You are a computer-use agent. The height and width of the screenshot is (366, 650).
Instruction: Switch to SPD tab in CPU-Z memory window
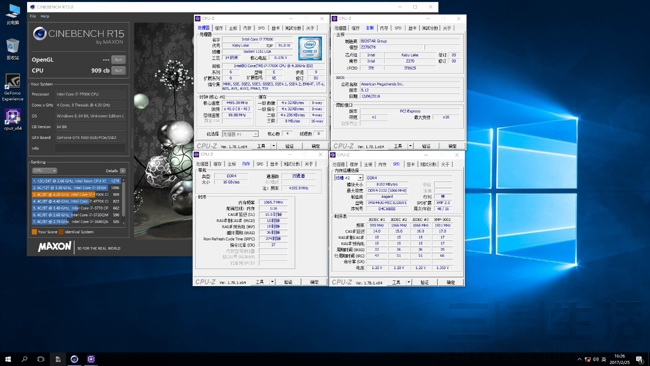click(x=260, y=164)
